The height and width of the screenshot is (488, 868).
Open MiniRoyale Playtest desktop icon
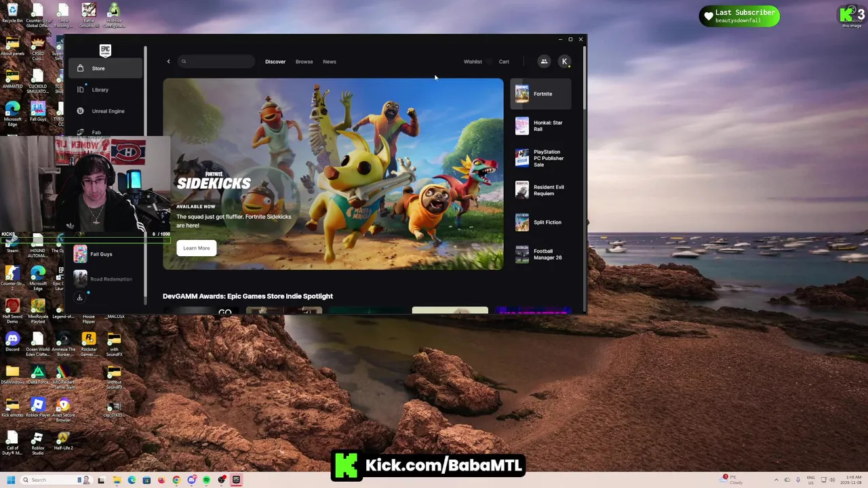tap(38, 309)
